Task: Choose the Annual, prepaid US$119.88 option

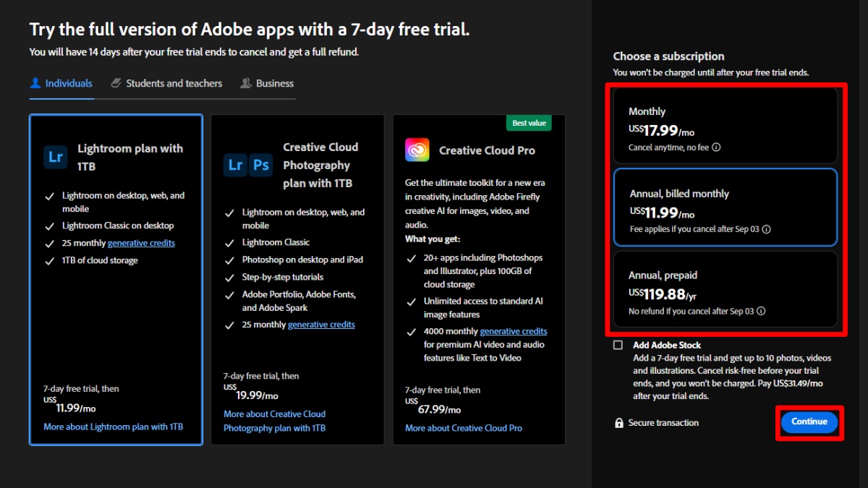Action: tap(725, 289)
